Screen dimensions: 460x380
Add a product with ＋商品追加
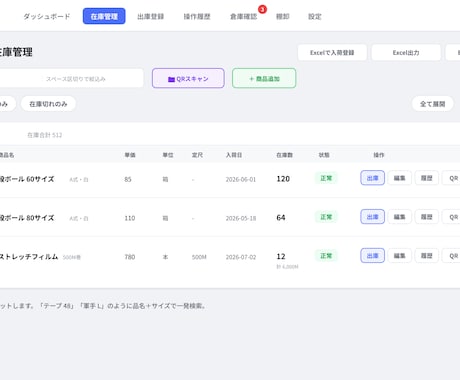tap(264, 78)
